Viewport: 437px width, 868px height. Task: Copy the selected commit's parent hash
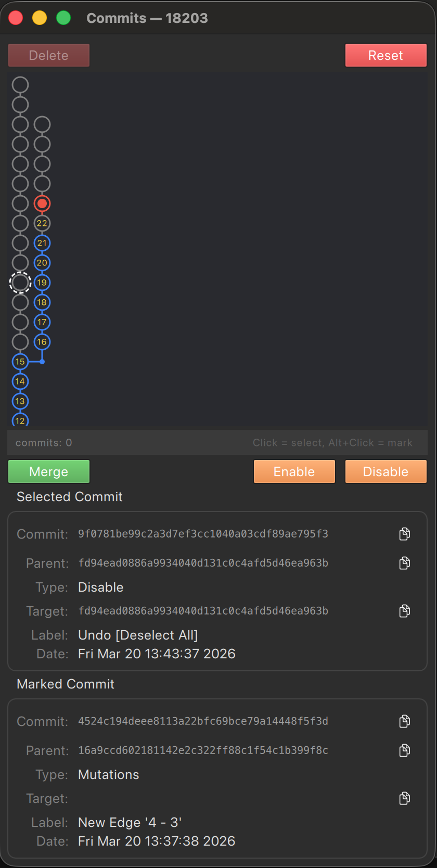(404, 563)
